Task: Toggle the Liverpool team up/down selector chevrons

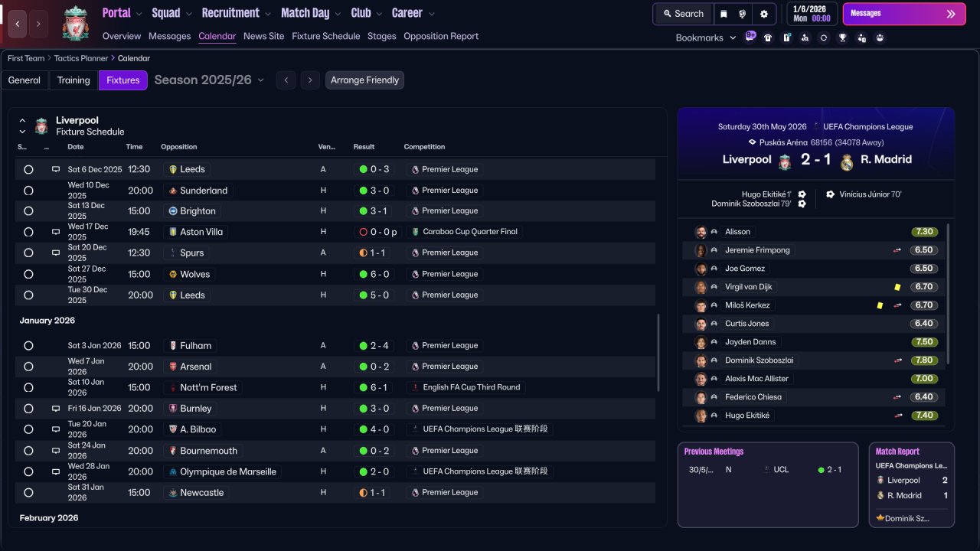Action: [x=22, y=126]
